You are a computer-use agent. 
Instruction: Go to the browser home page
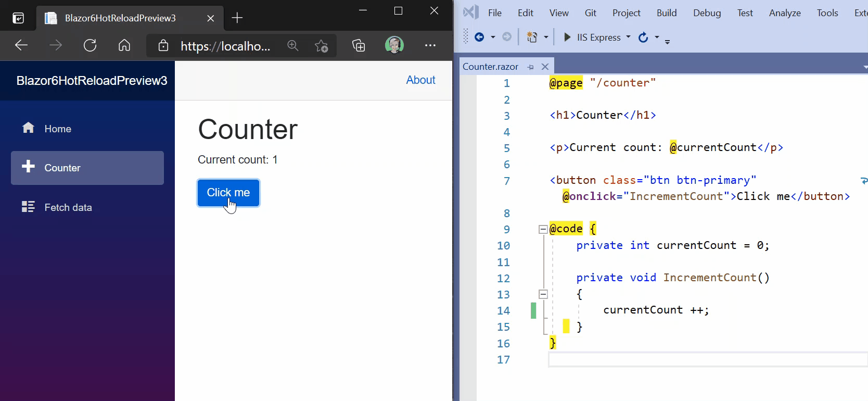pyautogui.click(x=124, y=45)
